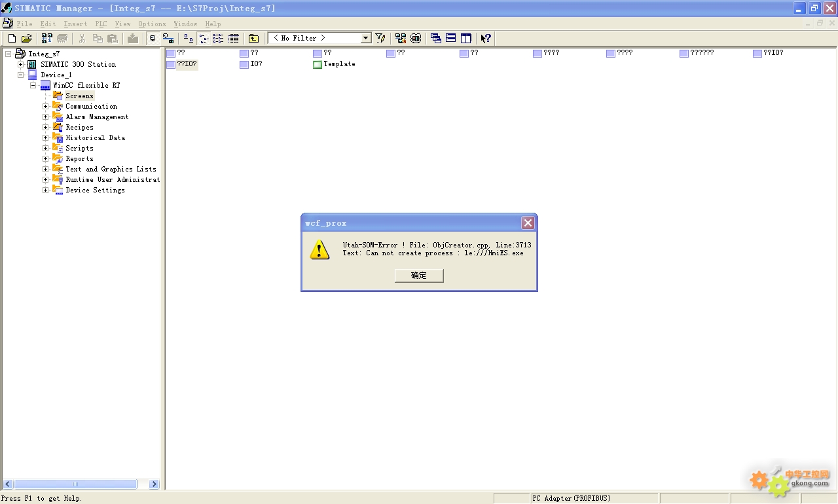Cut using the scissors toolbar icon
Viewport: 838px width, 504px height.
coord(82,39)
